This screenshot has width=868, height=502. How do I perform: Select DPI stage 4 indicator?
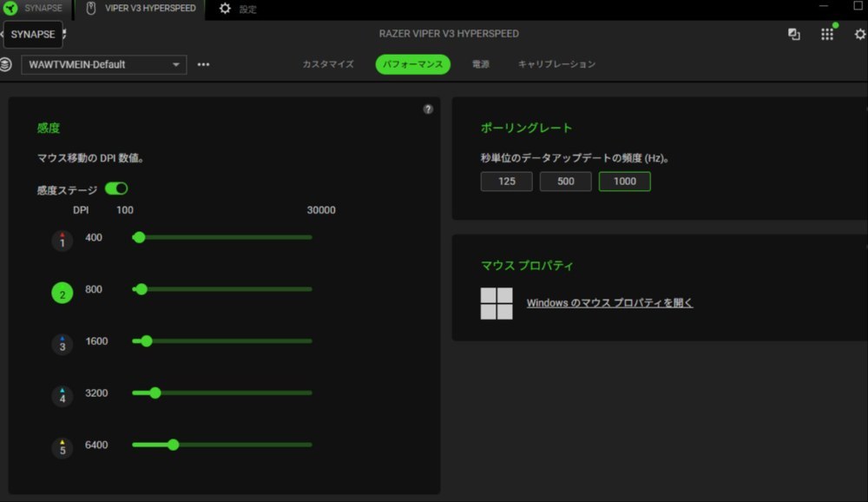62,396
